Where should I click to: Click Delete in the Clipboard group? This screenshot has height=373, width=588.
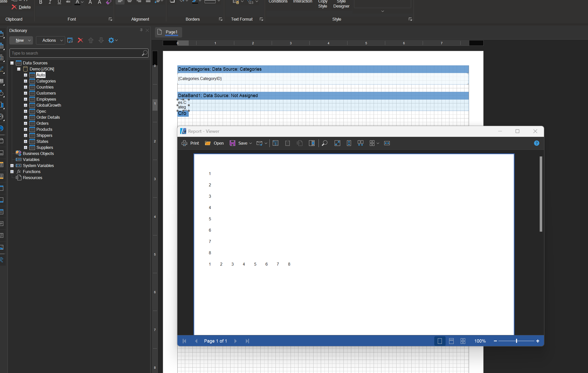pyautogui.click(x=21, y=7)
